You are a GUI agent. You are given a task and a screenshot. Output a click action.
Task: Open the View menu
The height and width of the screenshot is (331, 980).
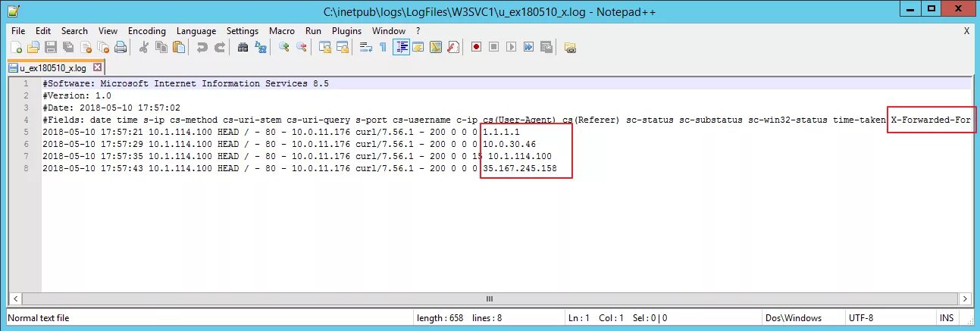click(x=108, y=31)
